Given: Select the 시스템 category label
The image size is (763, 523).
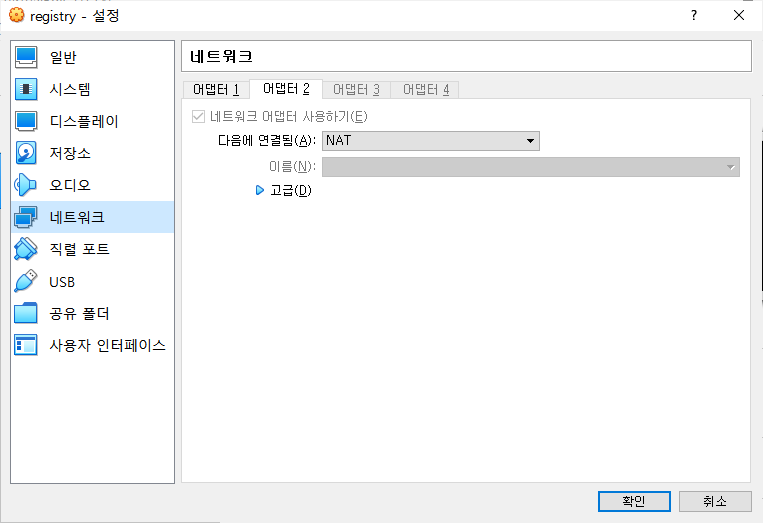Looking at the screenshot, I should (x=70, y=89).
